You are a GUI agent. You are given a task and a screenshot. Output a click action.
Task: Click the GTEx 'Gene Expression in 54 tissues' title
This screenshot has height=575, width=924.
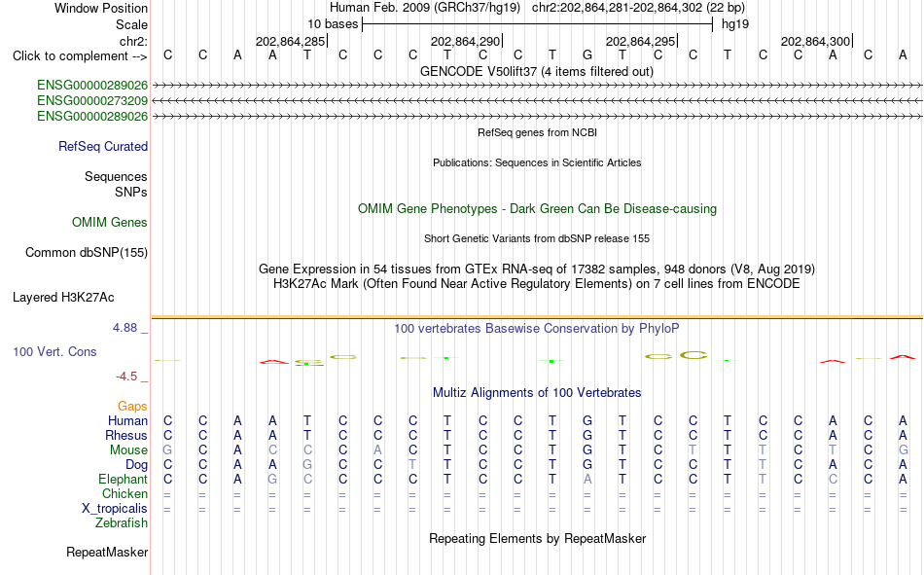coord(537,269)
